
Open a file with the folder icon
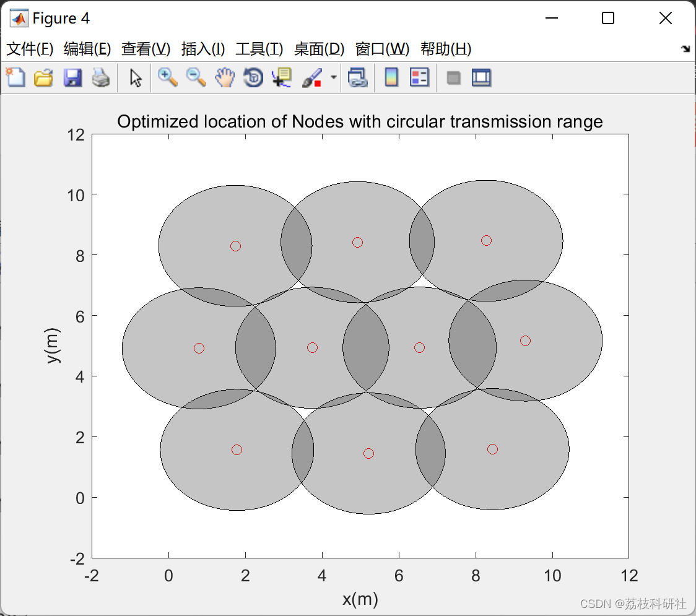pos(43,77)
